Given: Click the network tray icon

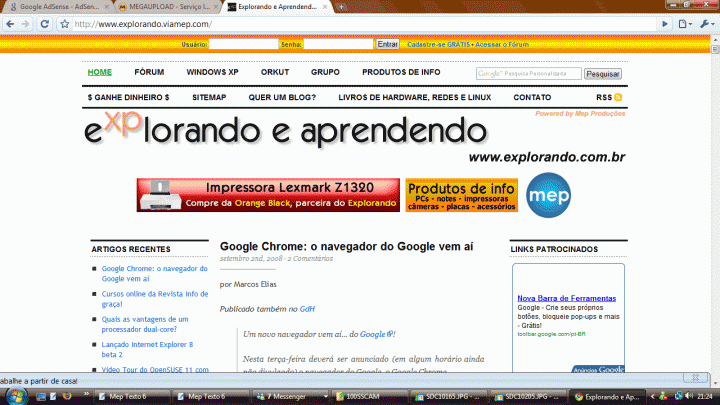Looking at the screenshot, I should [x=678, y=396].
